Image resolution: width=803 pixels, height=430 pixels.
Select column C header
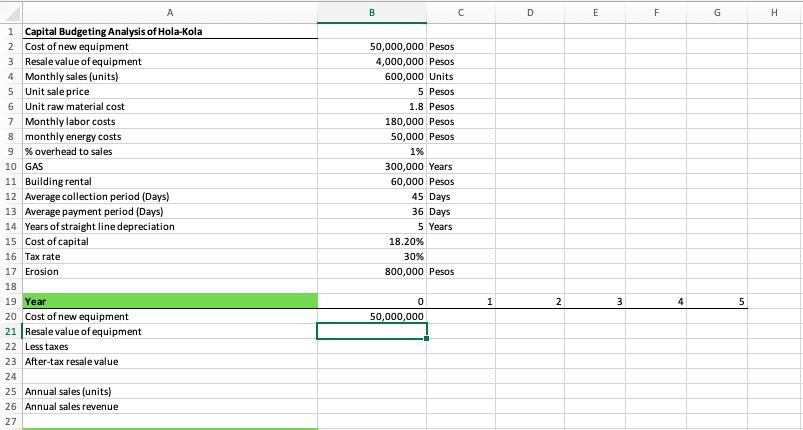click(461, 13)
